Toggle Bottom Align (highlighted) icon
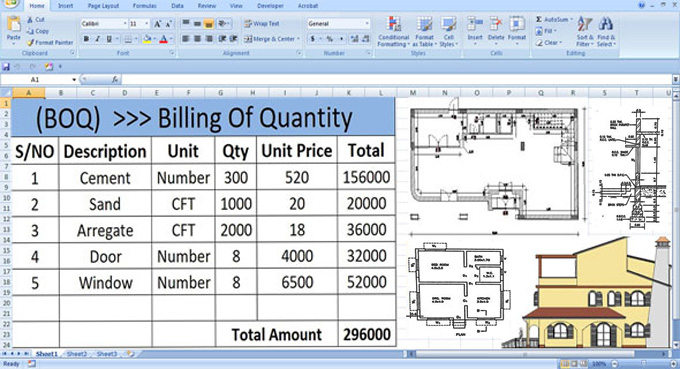The height and width of the screenshot is (369, 680). tap(209, 24)
